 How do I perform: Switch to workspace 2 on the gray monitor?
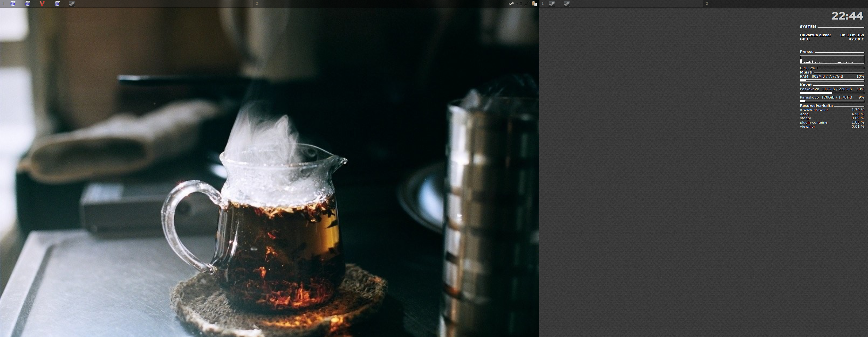[707, 3]
